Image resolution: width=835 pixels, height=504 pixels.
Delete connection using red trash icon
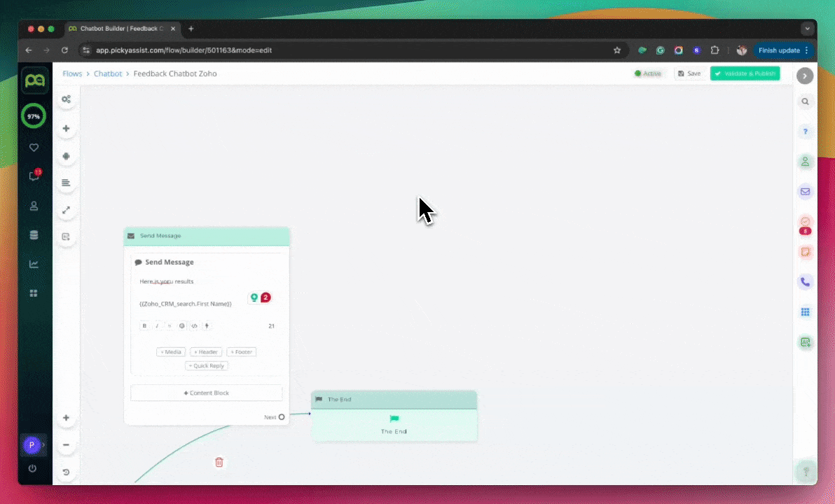coord(219,462)
